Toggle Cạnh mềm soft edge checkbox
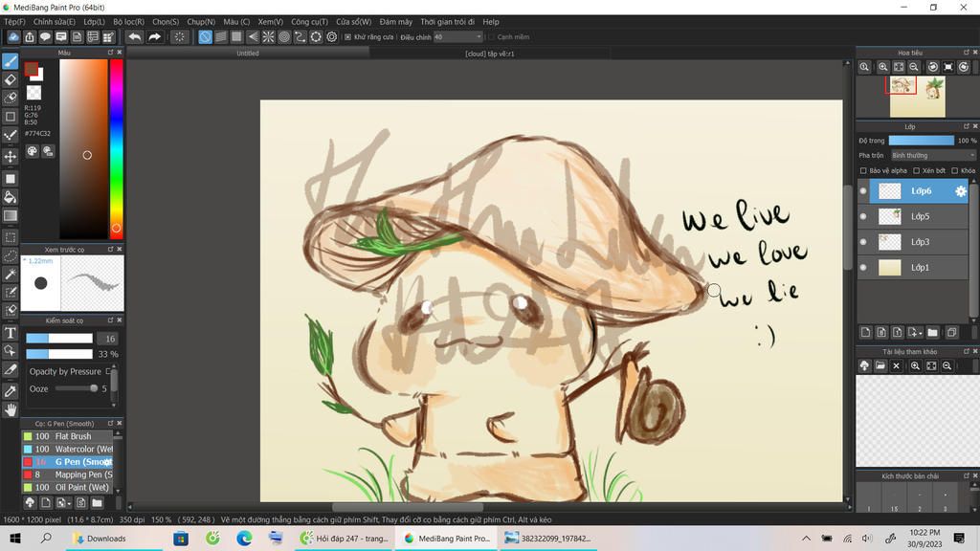This screenshot has height=551, width=980. point(491,37)
